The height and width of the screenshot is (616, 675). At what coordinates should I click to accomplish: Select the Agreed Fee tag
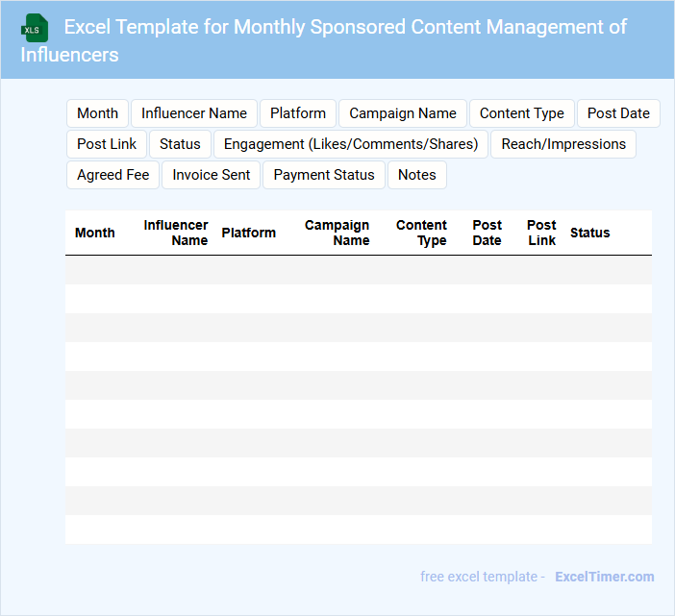click(x=113, y=175)
